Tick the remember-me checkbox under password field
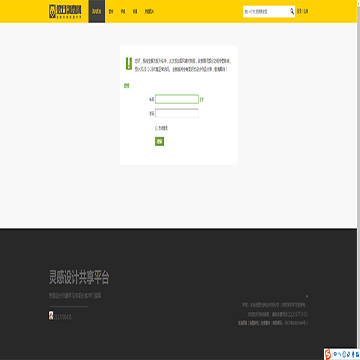The image size is (360, 360). point(156,128)
